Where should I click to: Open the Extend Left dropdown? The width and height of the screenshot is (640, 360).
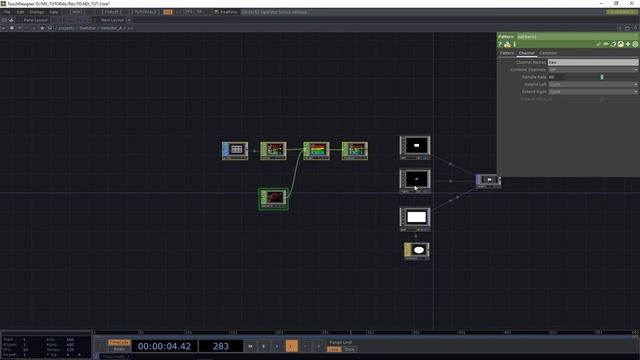click(x=593, y=84)
